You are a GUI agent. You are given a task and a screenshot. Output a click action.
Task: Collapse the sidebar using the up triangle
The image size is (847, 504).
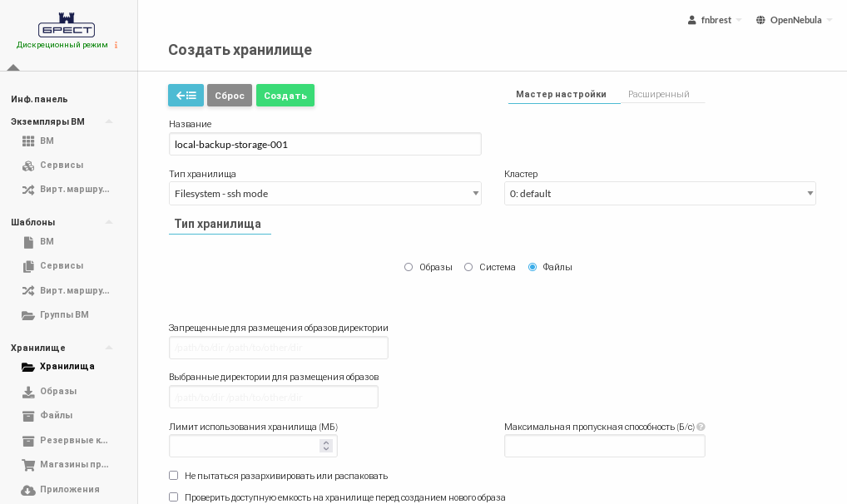[x=13, y=67]
